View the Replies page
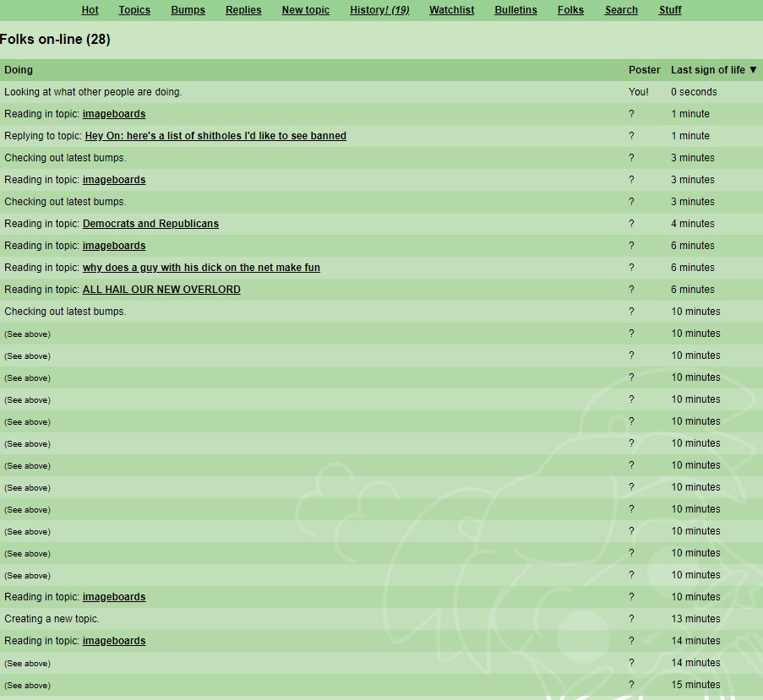The width and height of the screenshot is (763, 700). point(243,10)
